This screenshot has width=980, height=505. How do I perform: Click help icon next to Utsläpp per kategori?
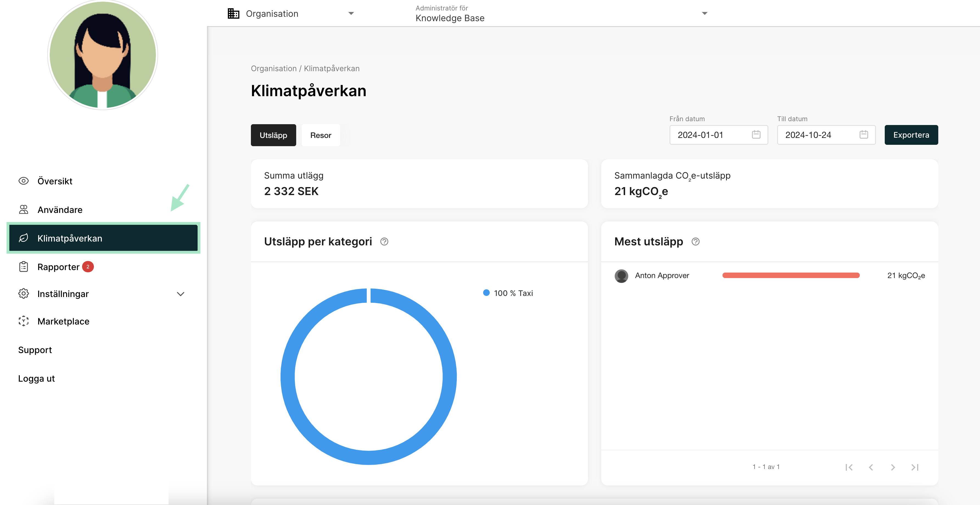click(x=384, y=242)
